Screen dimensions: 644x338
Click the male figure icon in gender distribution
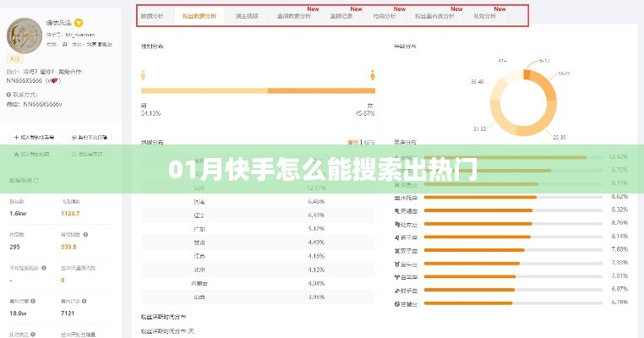[x=144, y=75]
